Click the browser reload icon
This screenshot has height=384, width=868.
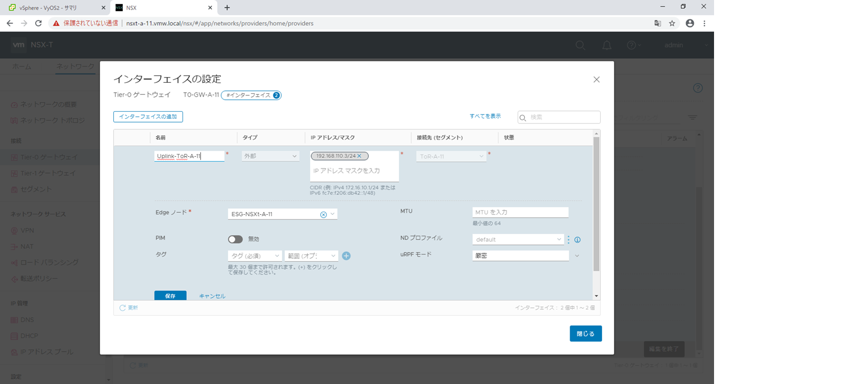click(38, 23)
